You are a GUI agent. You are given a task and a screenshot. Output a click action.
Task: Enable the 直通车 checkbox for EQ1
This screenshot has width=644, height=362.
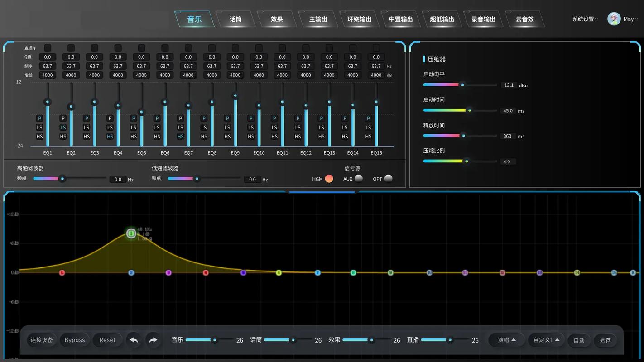(48, 48)
